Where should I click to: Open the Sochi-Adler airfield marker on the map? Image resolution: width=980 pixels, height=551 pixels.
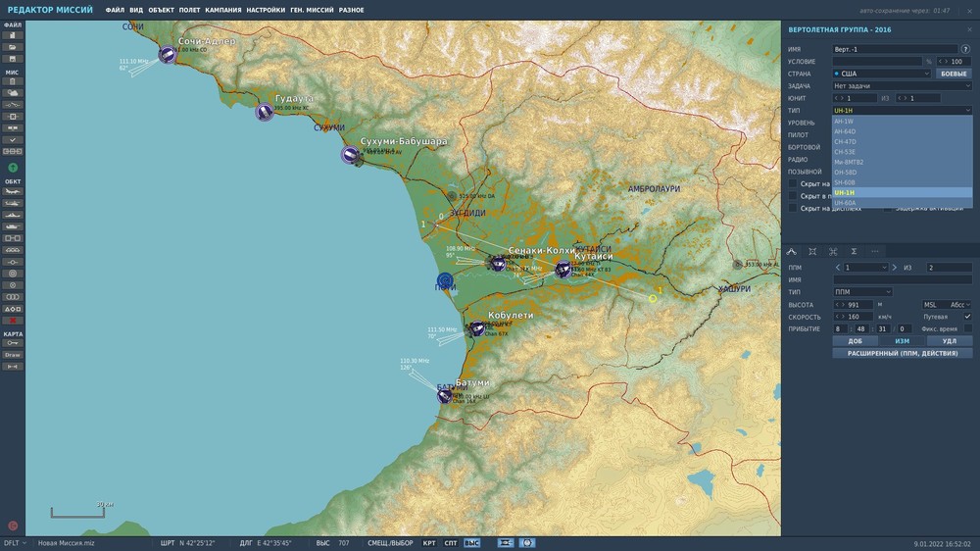(x=167, y=55)
